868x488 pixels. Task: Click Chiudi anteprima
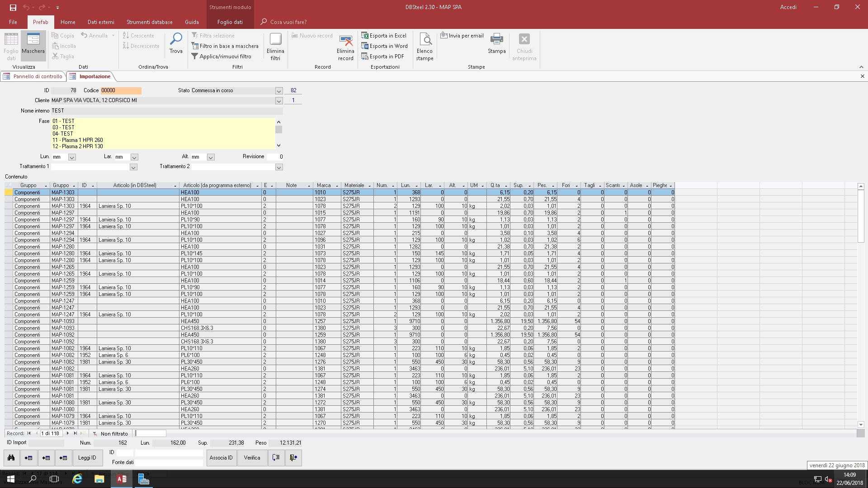(x=524, y=46)
